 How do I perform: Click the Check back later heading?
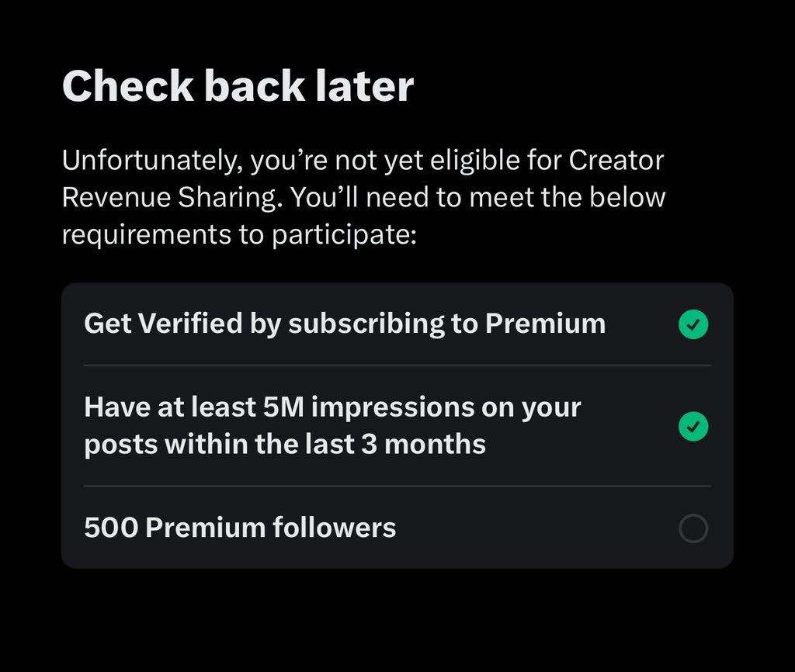pos(238,86)
